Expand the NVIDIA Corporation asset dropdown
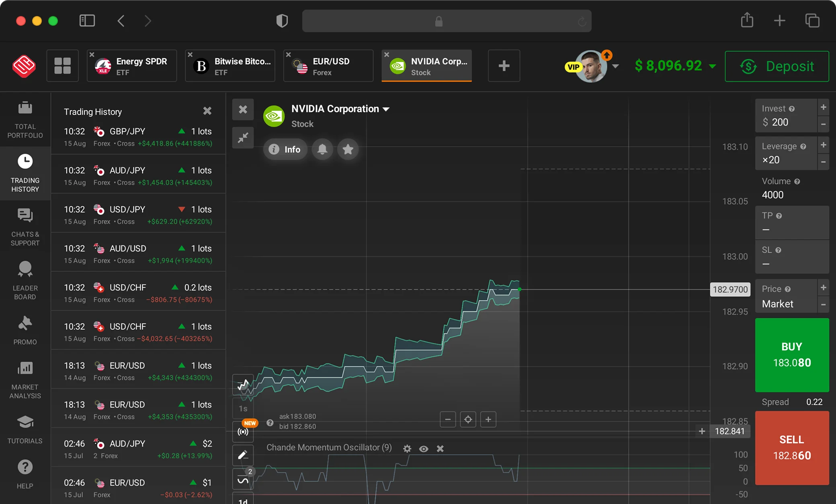This screenshot has height=504, width=836. click(x=386, y=109)
